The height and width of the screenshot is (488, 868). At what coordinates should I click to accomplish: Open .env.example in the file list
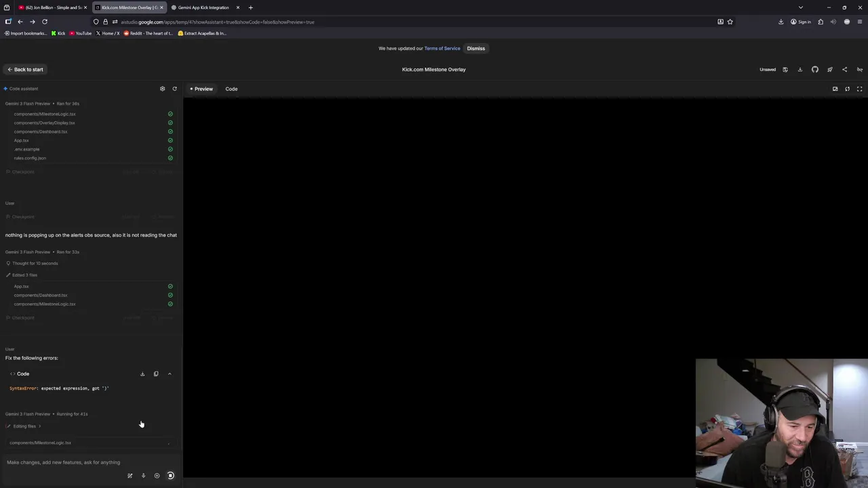click(x=26, y=149)
